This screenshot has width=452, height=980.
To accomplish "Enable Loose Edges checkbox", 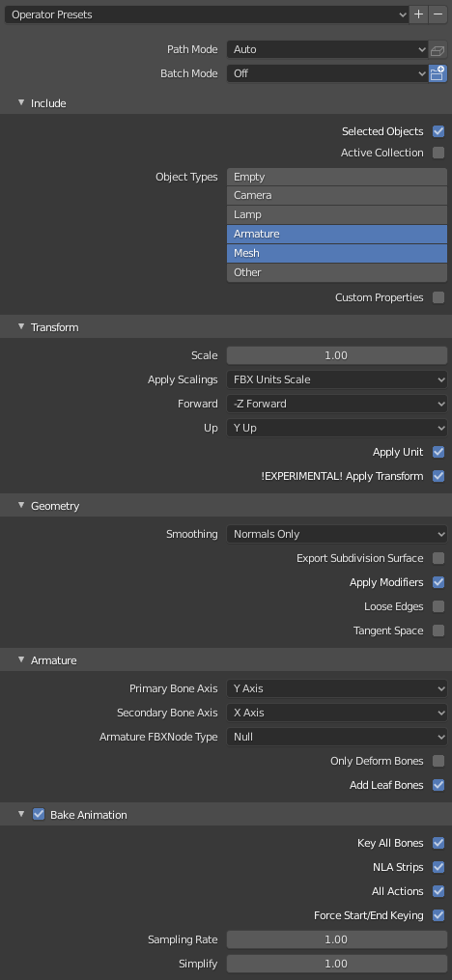I will click(x=438, y=606).
